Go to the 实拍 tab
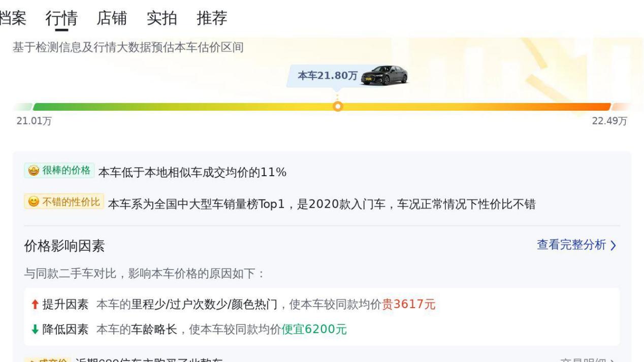This screenshot has height=362, width=644. [162, 18]
